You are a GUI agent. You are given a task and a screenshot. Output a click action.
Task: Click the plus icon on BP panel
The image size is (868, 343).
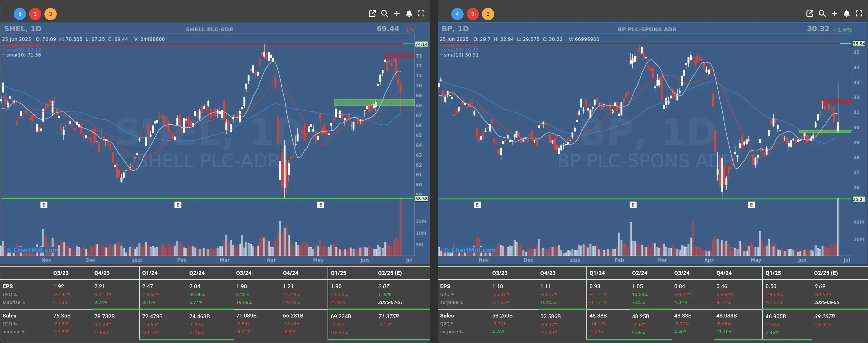tap(834, 14)
